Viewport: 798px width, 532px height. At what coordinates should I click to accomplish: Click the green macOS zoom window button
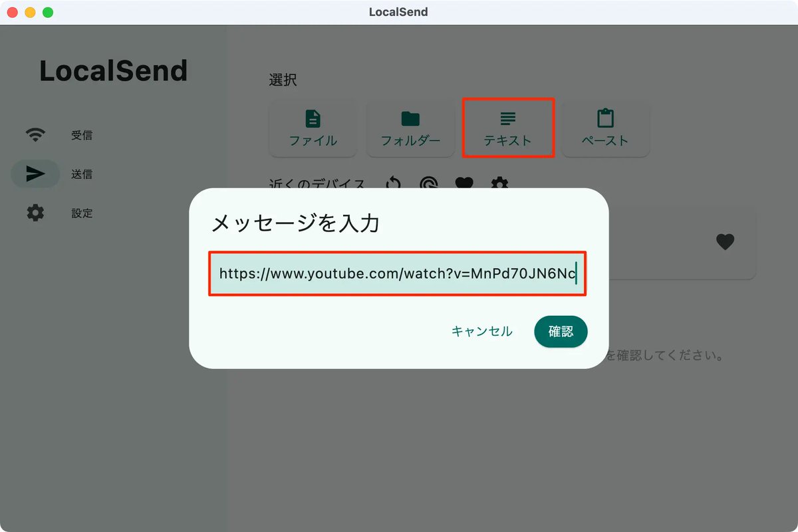(48, 13)
